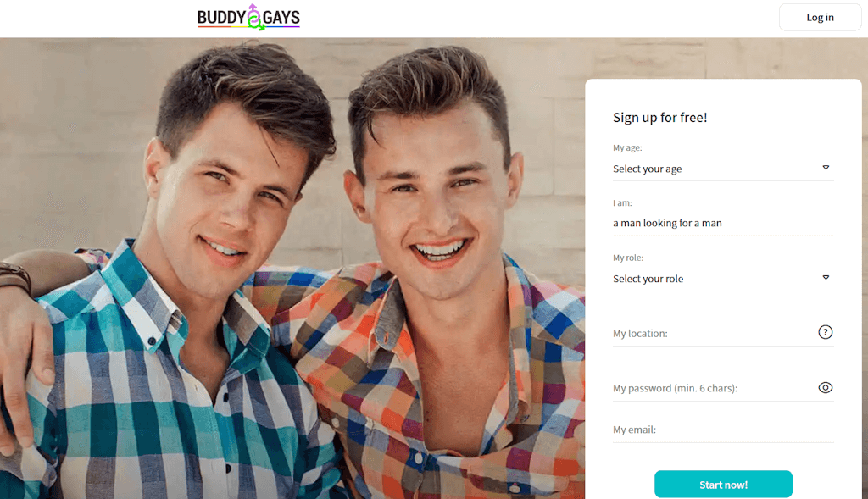The image size is (868, 499).
Task: Click the BuddyGays logo
Action: [248, 17]
